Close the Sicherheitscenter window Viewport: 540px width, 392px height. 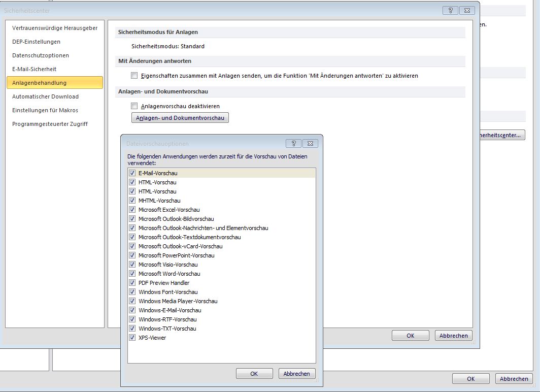click(467, 10)
